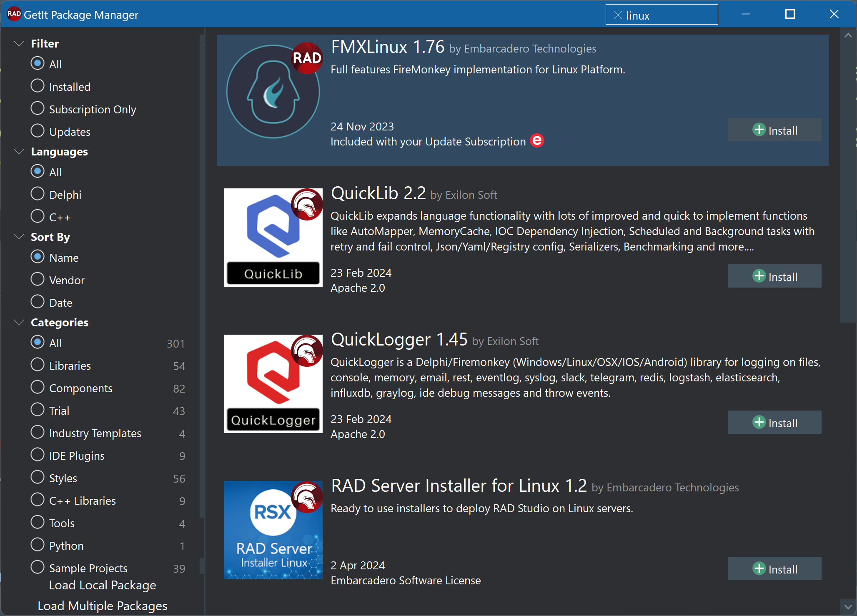The width and height of the screenshot is (857, 616).
Task: Click the QuickLogger 1.45 title
Action: click(399, 340)
